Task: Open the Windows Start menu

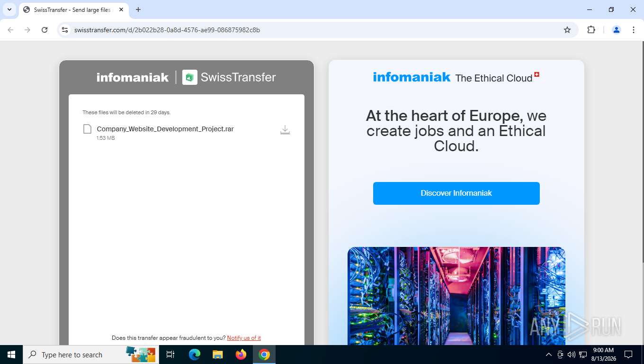Action: click(x=11, y=355)
